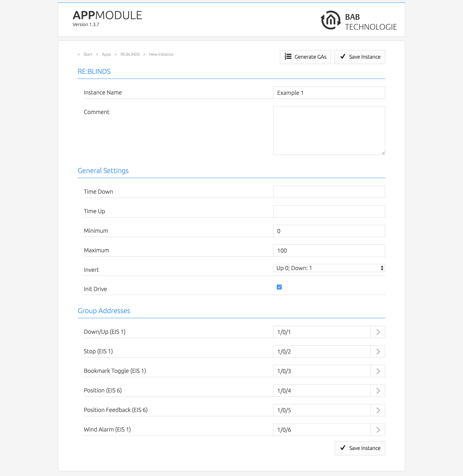Open address picker for Wind Alarm

pyautogui.click(x=378, y=430)
